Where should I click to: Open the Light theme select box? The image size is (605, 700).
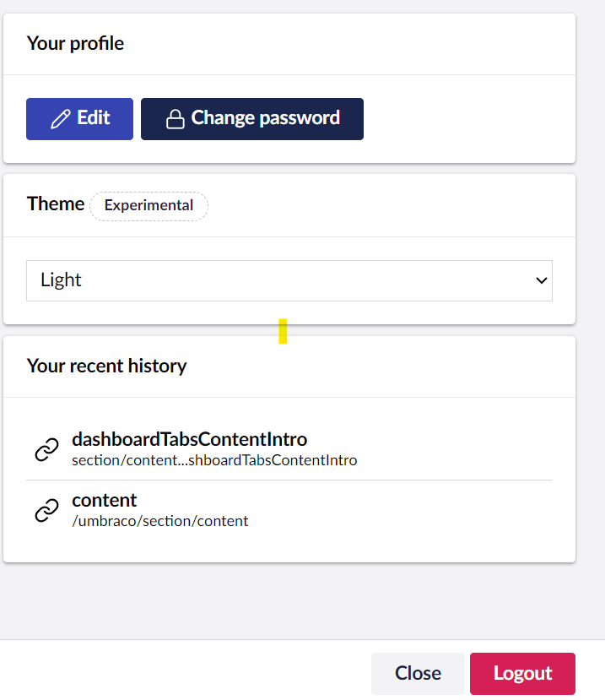click(289, 280)
